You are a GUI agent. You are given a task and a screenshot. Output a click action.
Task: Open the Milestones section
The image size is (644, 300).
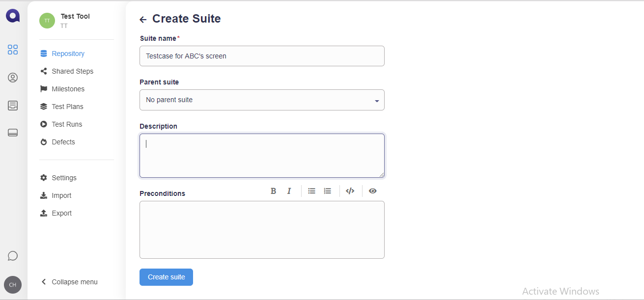click(68, 89)
